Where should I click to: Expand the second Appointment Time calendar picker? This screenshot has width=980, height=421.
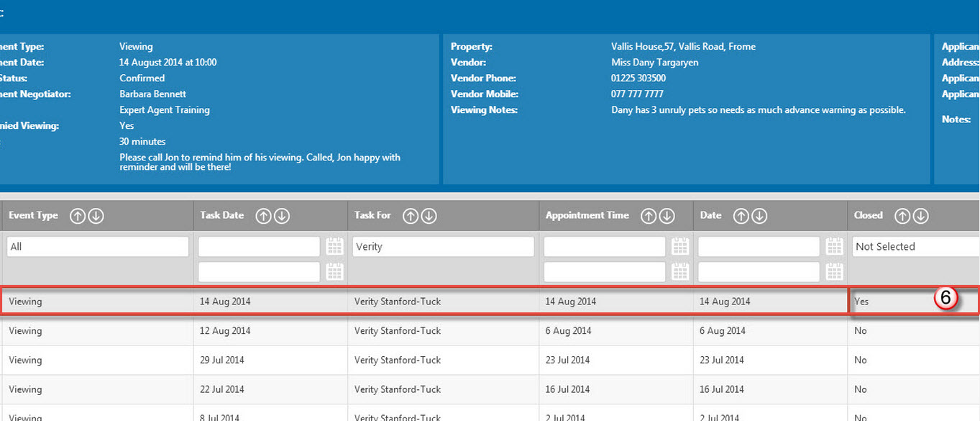pyautogui.click(x=679, y=271)
